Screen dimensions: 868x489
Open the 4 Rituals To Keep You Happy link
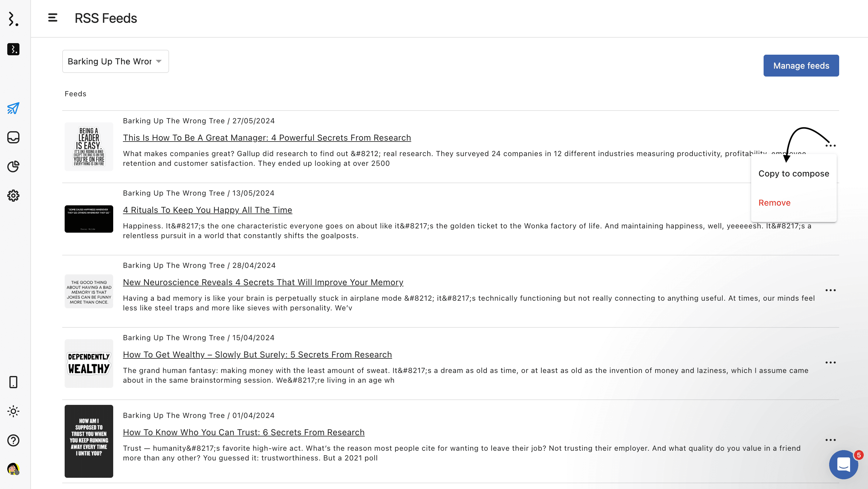point(207,210)
